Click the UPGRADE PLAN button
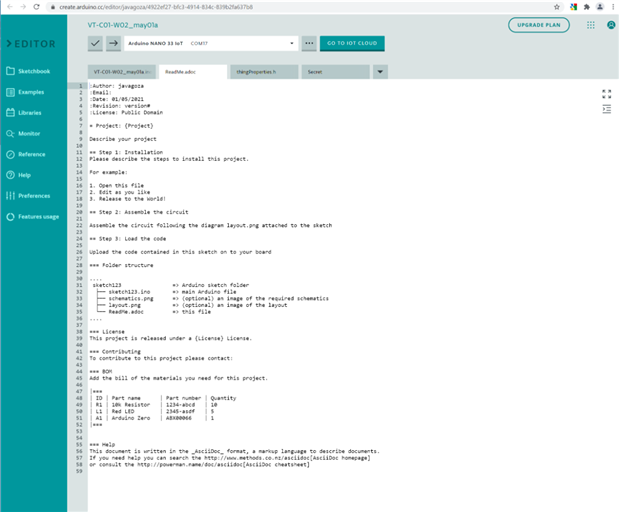Viewport: 619px width, 512px height. 538,25
